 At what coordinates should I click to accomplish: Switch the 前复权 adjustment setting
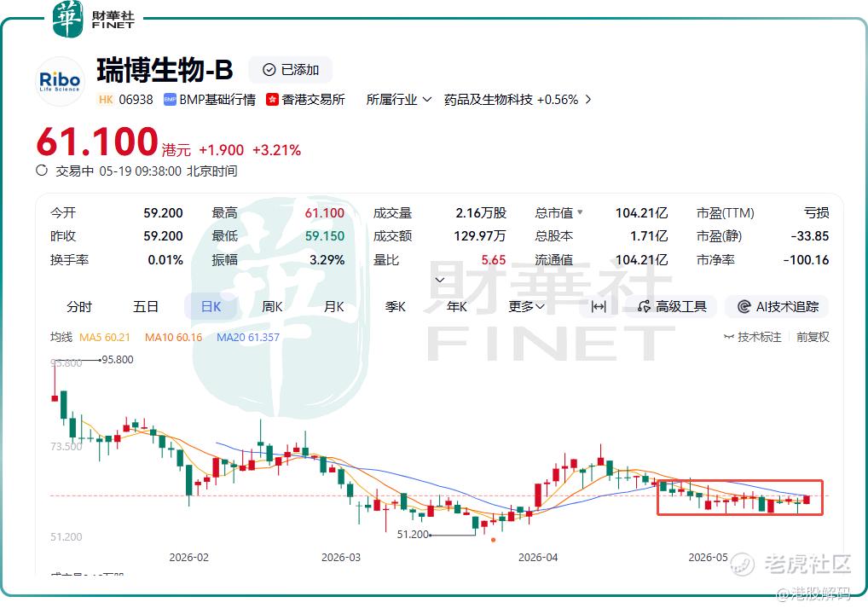[813, 337]
